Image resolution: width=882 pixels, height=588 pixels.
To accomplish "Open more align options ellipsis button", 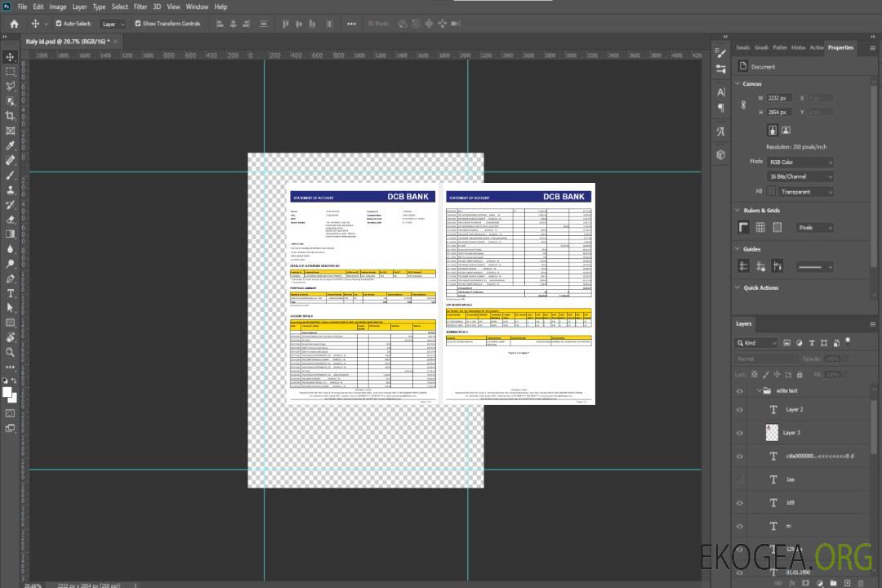I will (x=351, y=24).
